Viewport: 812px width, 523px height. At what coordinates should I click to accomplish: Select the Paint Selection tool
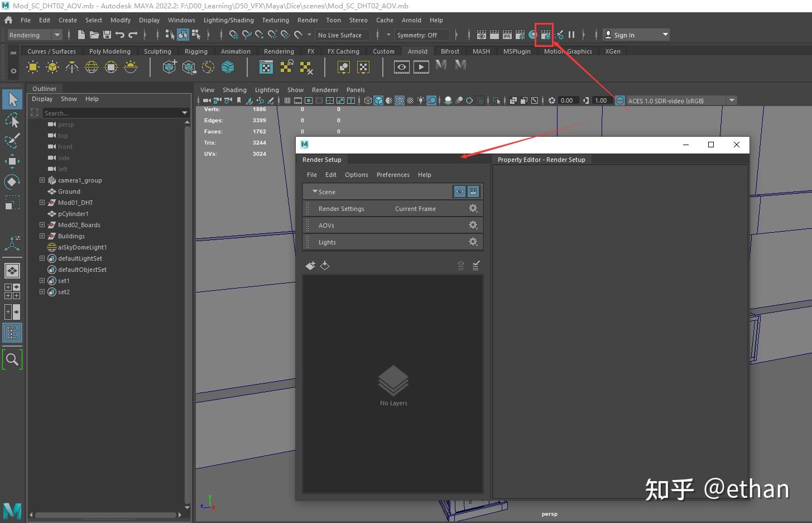click(12, 140)
